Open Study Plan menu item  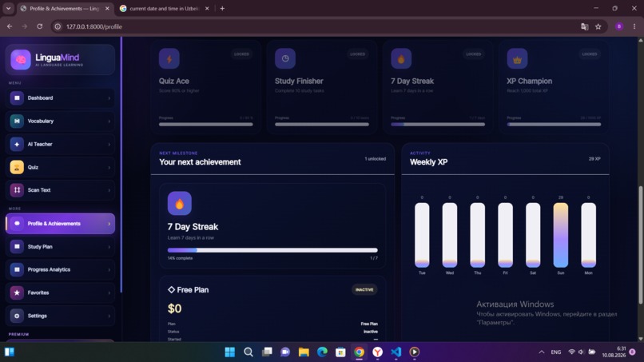tap(60, 247)
